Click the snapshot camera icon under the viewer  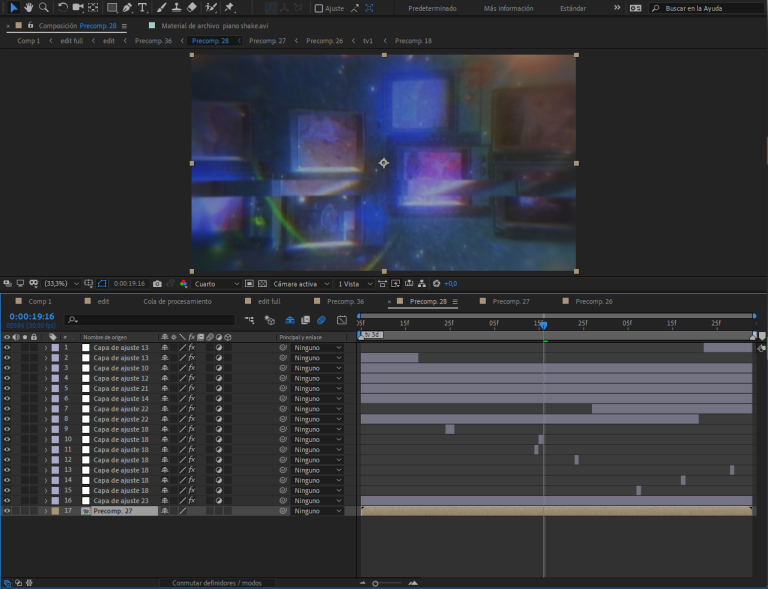(x=157, y=283)
